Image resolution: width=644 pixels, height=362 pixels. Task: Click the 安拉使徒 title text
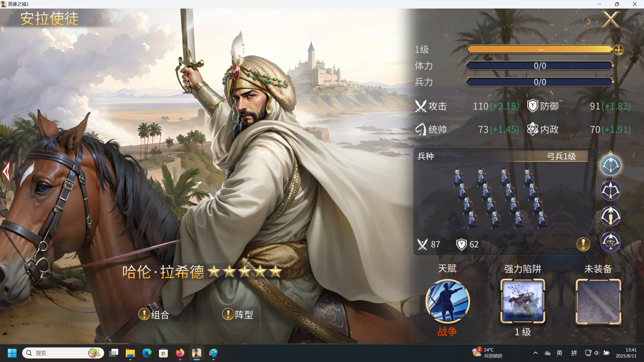click(50, 19)
